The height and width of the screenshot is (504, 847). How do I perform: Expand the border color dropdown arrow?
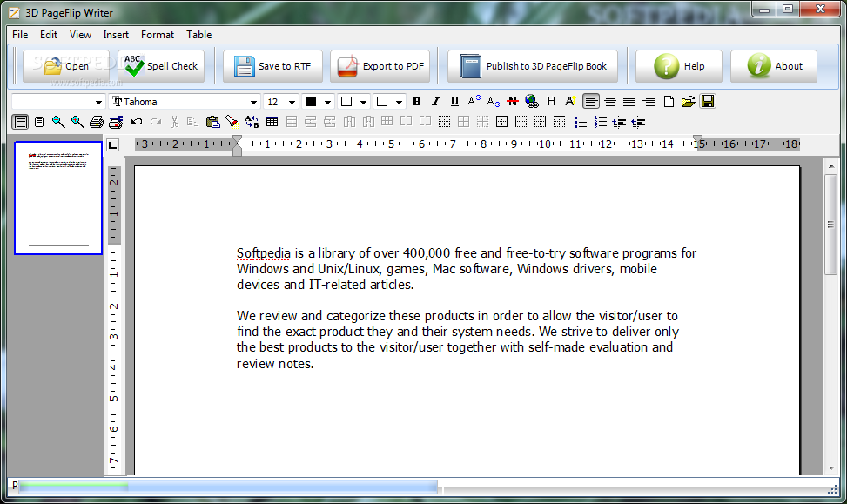(399, 102)
